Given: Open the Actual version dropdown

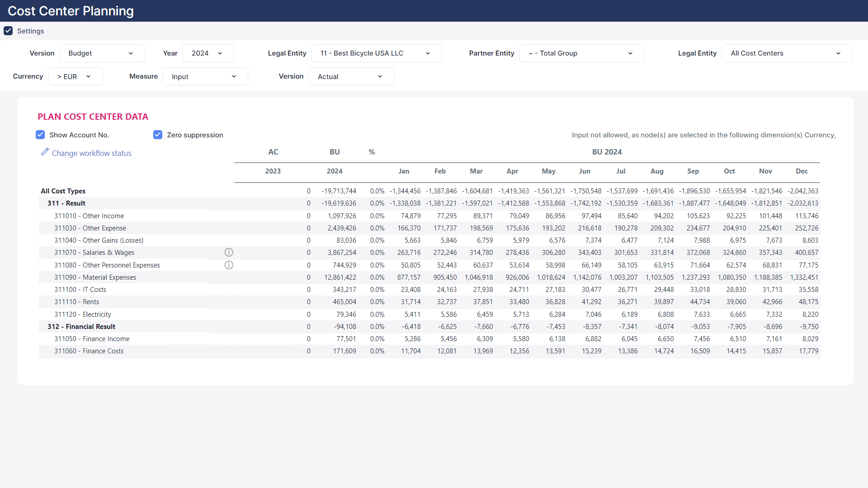Looking at the screenshot, I should tap(350, 76).
